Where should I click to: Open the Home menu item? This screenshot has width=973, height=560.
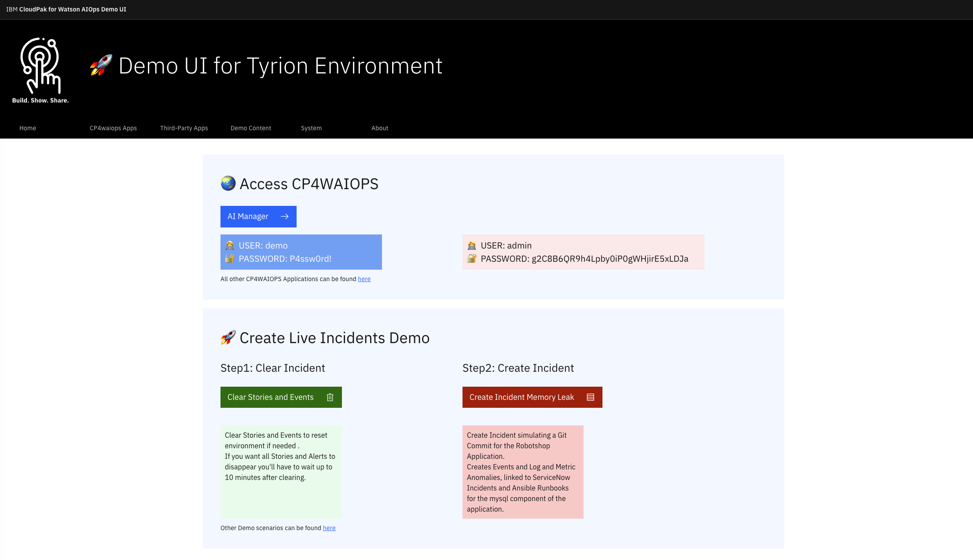[x=28, y=128]
